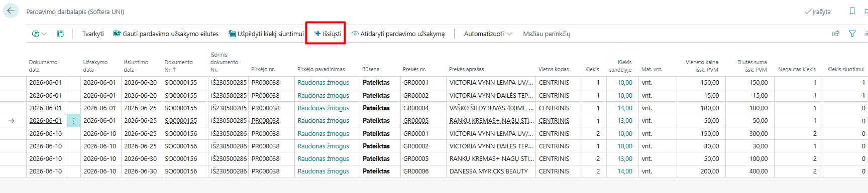This screenshot has height=193, width=868.
Task: Sort by Dokumento data column header
Action: click(x=43, y=66)
